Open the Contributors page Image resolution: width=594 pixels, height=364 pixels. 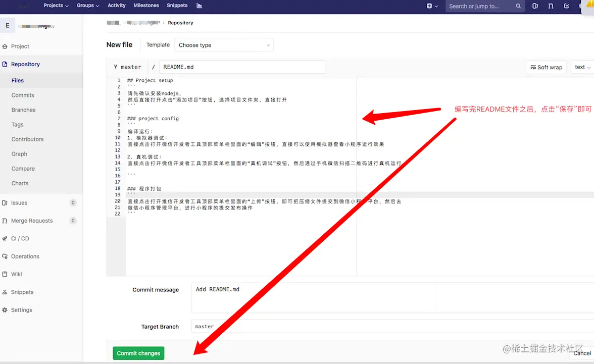coord(27,139)
